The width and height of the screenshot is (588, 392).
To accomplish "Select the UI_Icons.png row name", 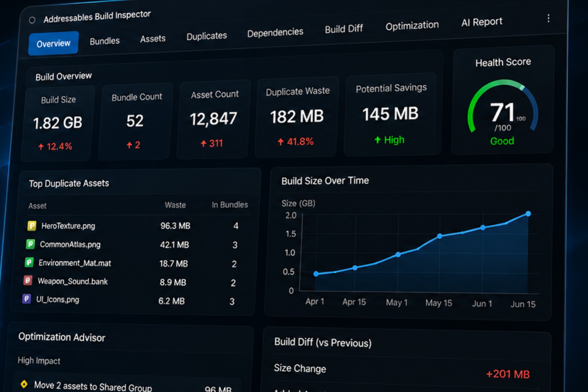I will click(x=58, y=299).
